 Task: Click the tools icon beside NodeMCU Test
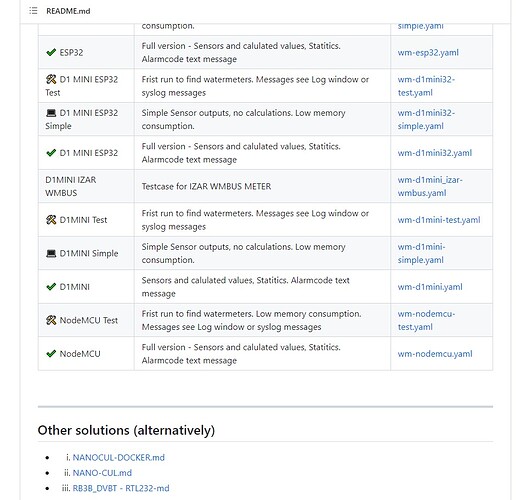pyautogui.click(x=51, y=320)
